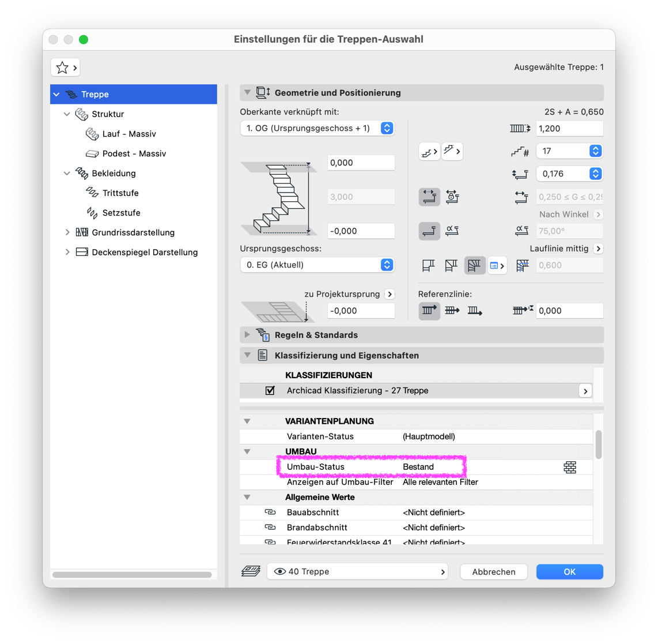
Task: Collapse the Bekleidung branch
Action: click(67, 174)
